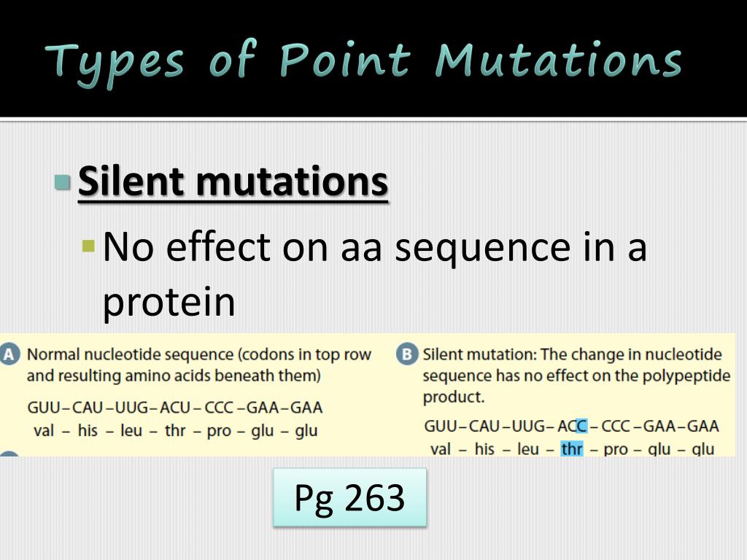Click the Silent mutations underlined heading
747x560 pixels.
pyautogui.click(x=233, y=182)
